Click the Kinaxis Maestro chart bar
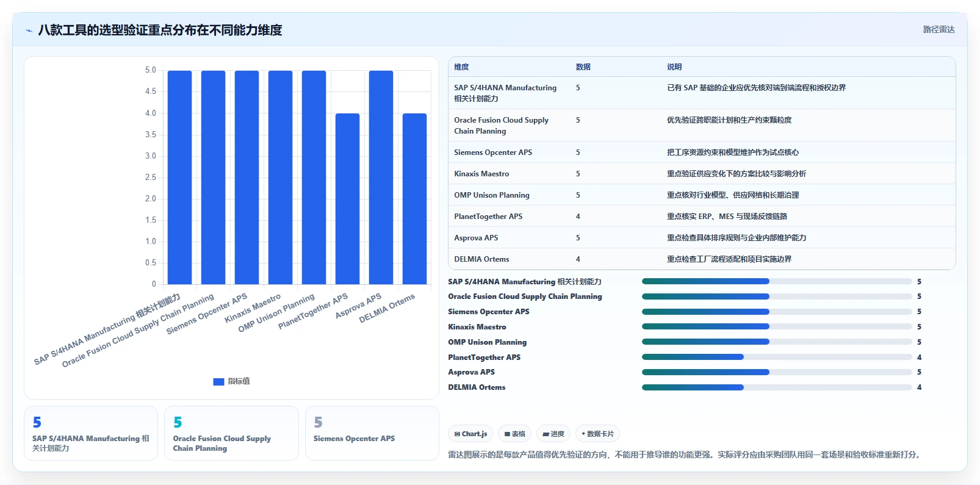The image size is (980, 485). tap(280, 178)
